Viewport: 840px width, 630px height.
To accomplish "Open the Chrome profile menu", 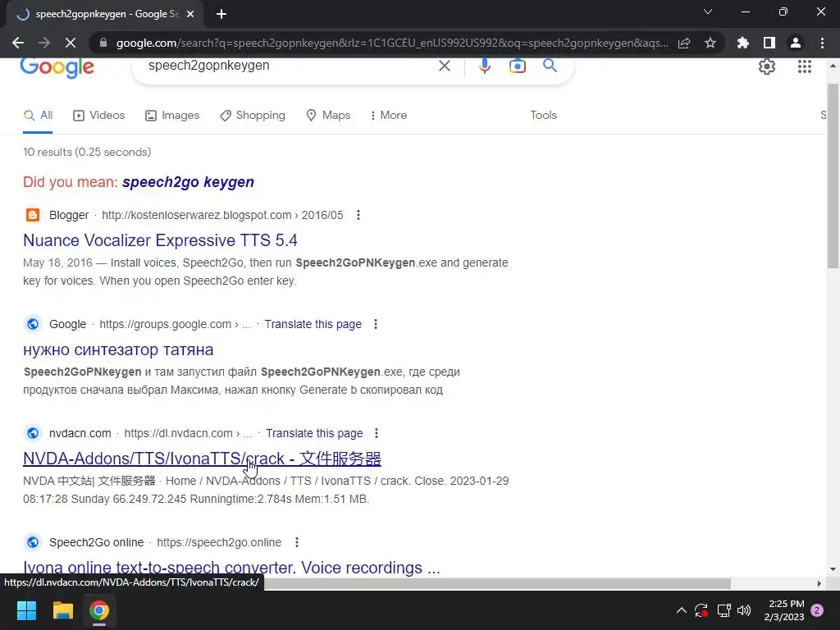I will [796, 43].
